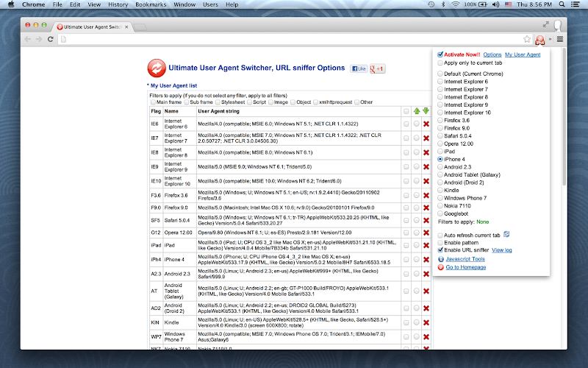Open Spotlight search in menu bar
Screen dimensions: 588x368
coord(562,4)
